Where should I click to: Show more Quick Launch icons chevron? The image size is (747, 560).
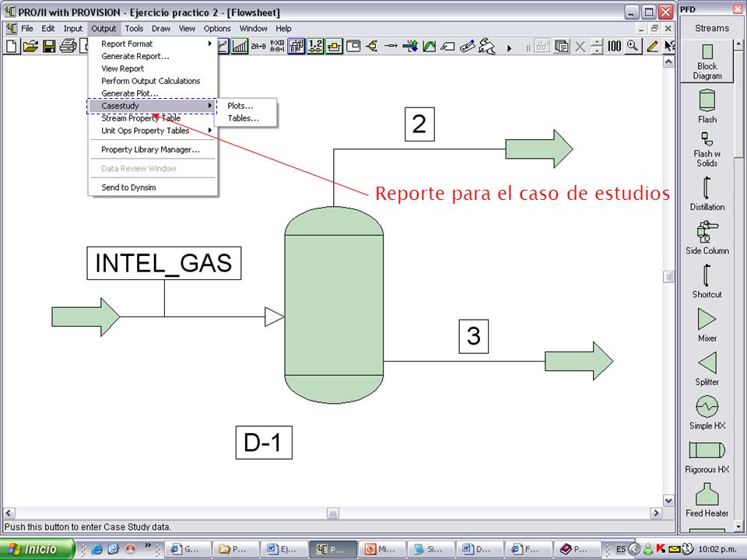(x=148, y=544)
